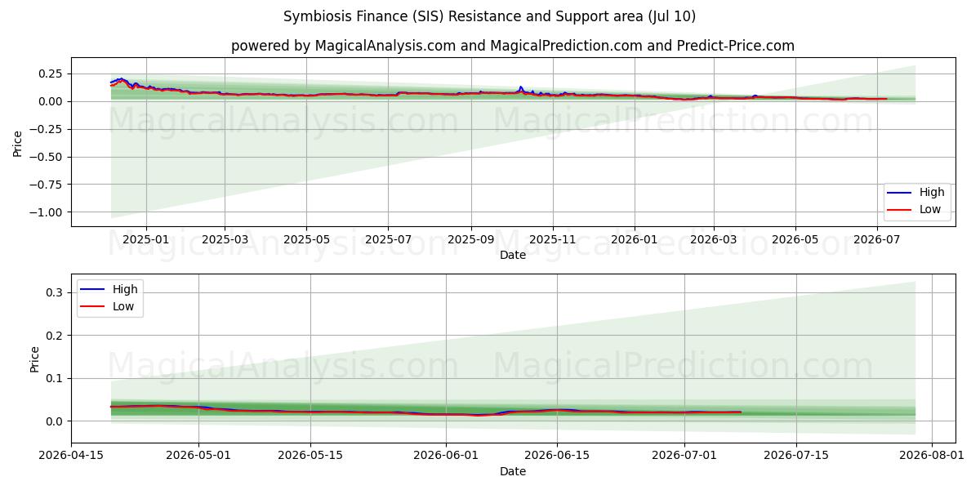Click the '2026-07-15' tick label on bottom chart
This screenshot has height=490, width=980.
tap(796, 456)
